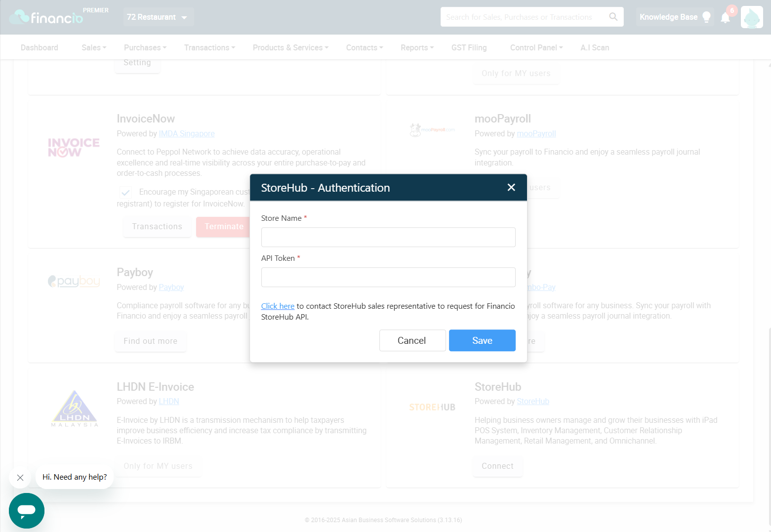Expand the Contacts menu
The height and width of the screenshot is (532, 771).
365,47
